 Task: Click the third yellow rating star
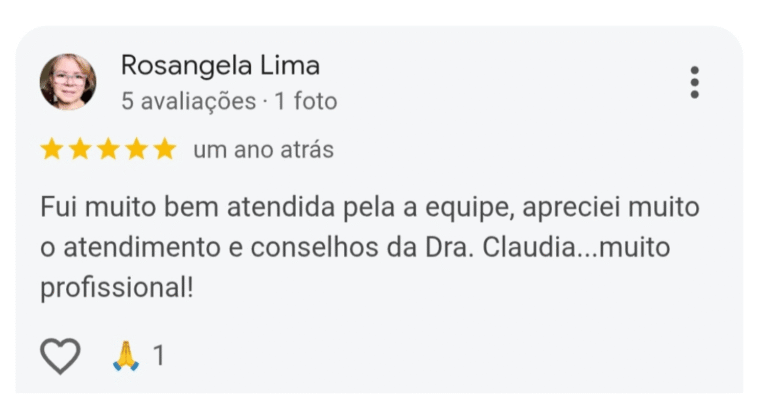108,150
